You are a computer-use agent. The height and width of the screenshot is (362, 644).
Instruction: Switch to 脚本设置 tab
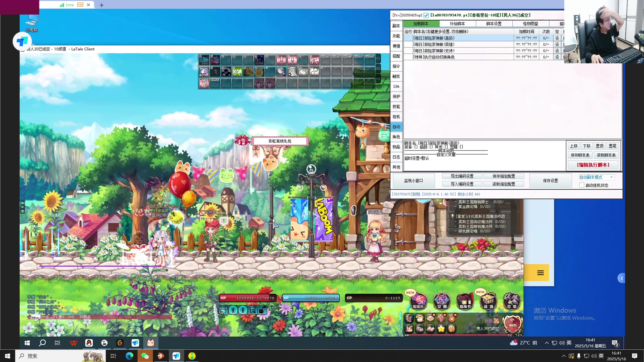(x=494, y=24)
